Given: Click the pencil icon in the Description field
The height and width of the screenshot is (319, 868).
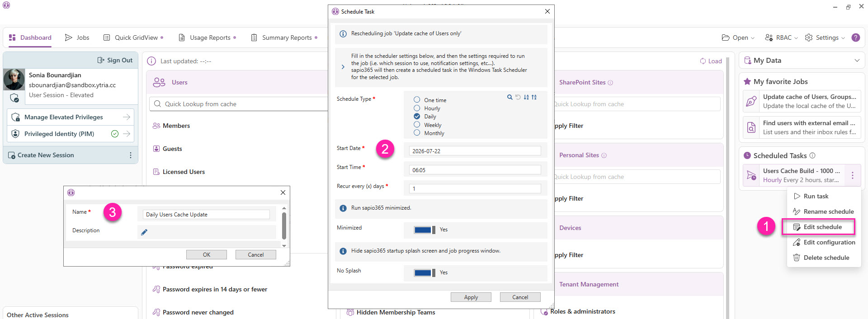Looking at the screenshot, I should point(144,232).
